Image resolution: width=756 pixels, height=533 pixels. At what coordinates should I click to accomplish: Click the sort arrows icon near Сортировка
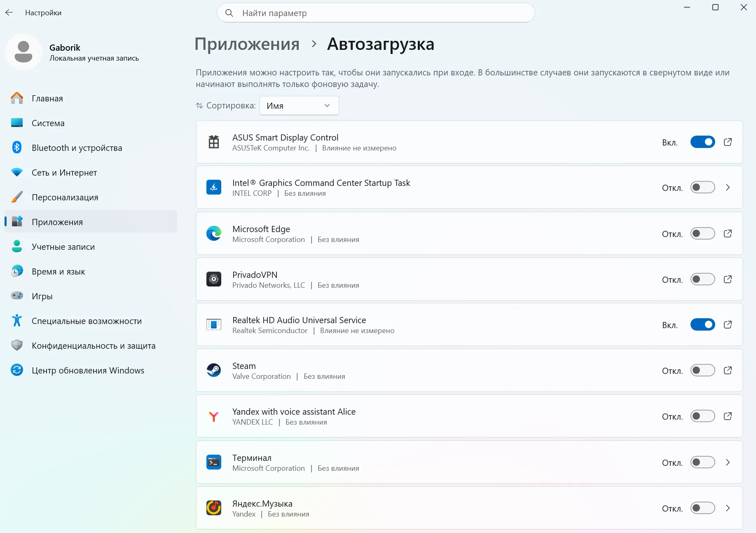click(199, 106)
